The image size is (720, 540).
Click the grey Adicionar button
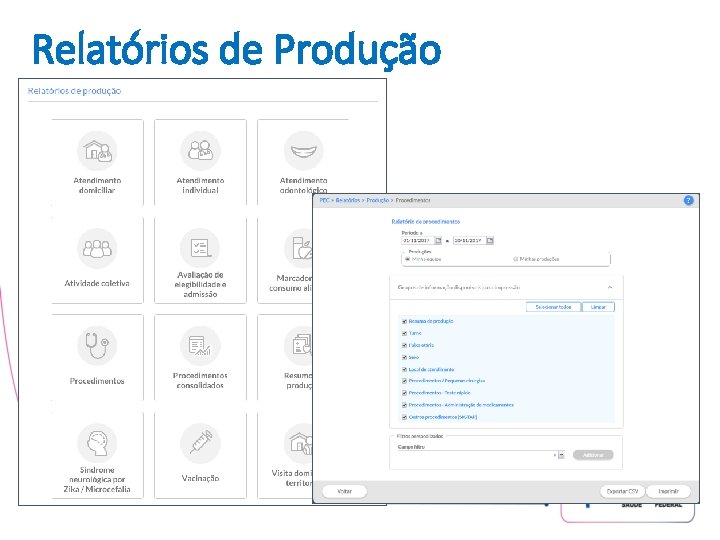[593, 455]
